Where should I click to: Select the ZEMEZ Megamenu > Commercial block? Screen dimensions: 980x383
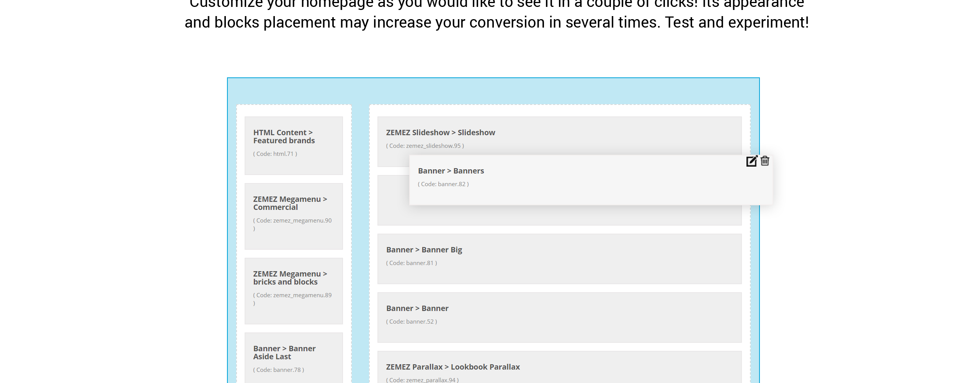click(x=294, y=216)
